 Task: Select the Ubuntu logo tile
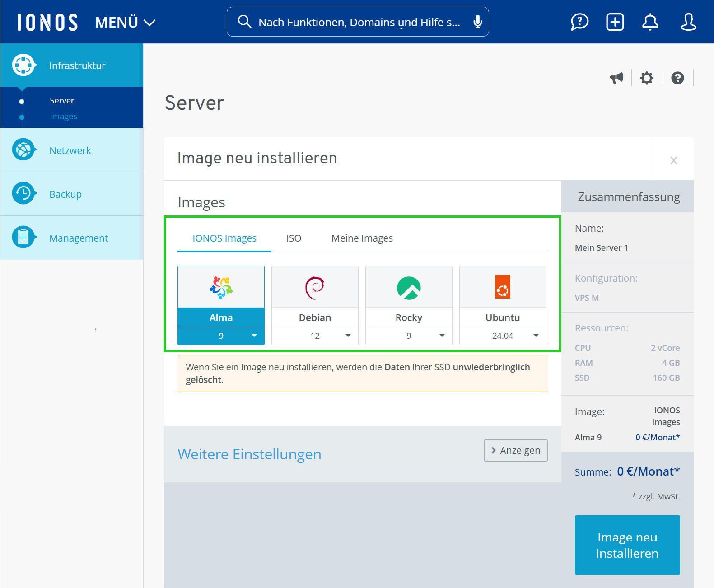[503, 287]
